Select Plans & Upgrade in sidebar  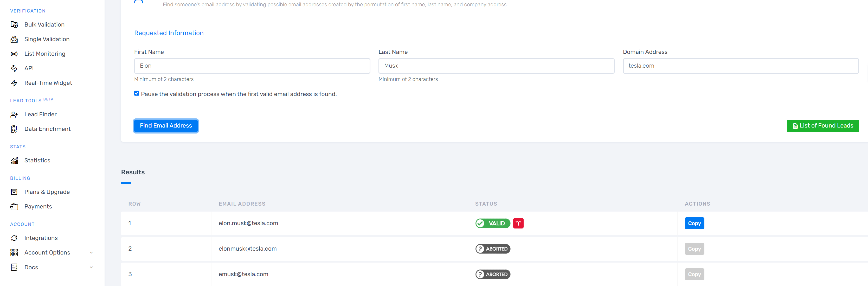pos(47,192)
